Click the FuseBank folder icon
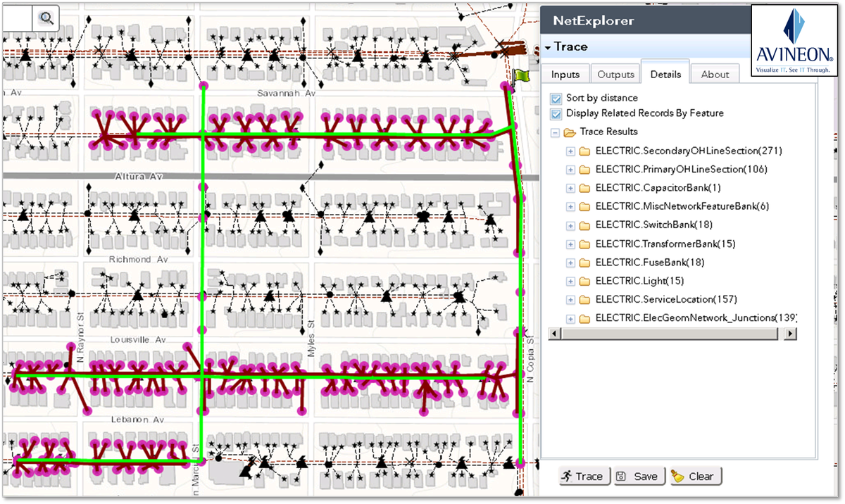Screen dimensions: 845x504 pos(585,263)
